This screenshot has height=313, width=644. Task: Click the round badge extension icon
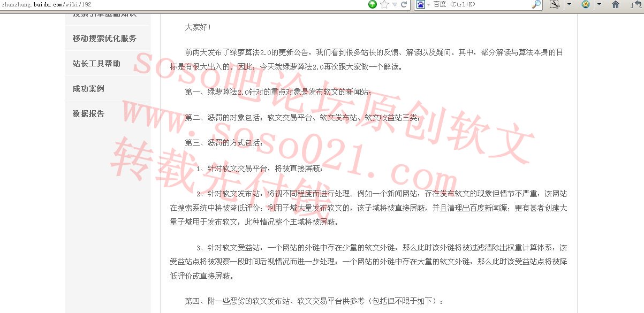(586, 4)
